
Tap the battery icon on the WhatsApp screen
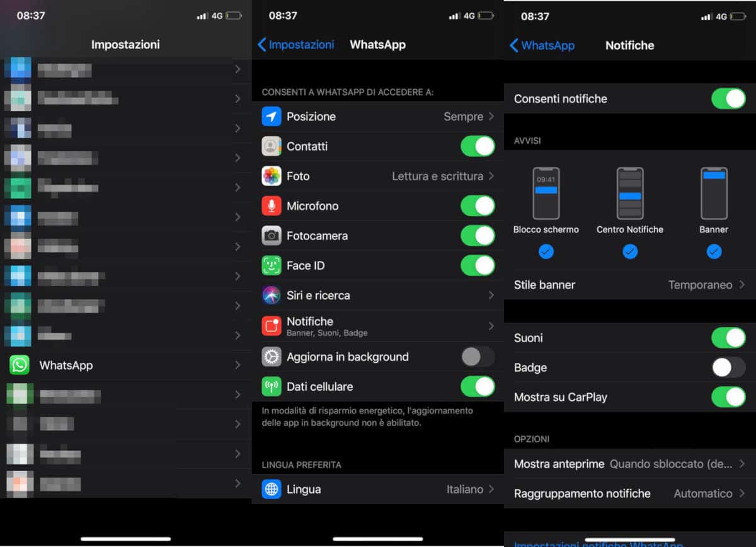486,16
